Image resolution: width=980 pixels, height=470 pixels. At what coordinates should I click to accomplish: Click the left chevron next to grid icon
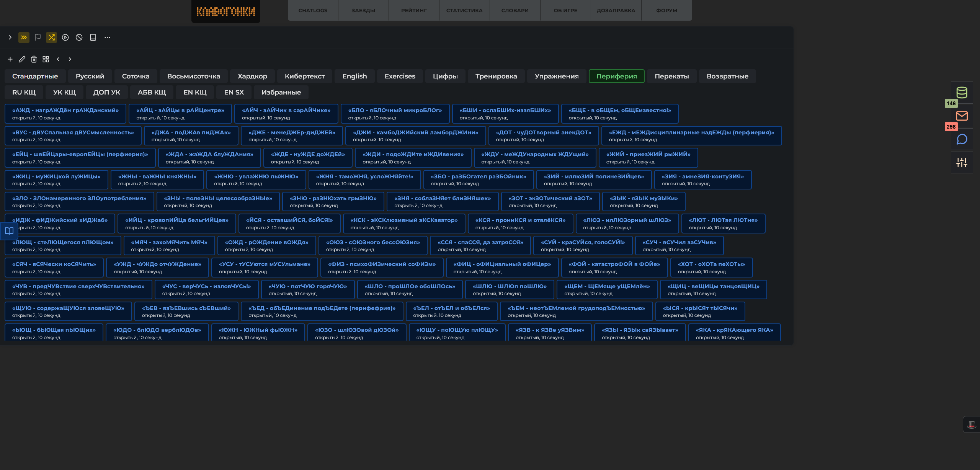coord(58,59)
